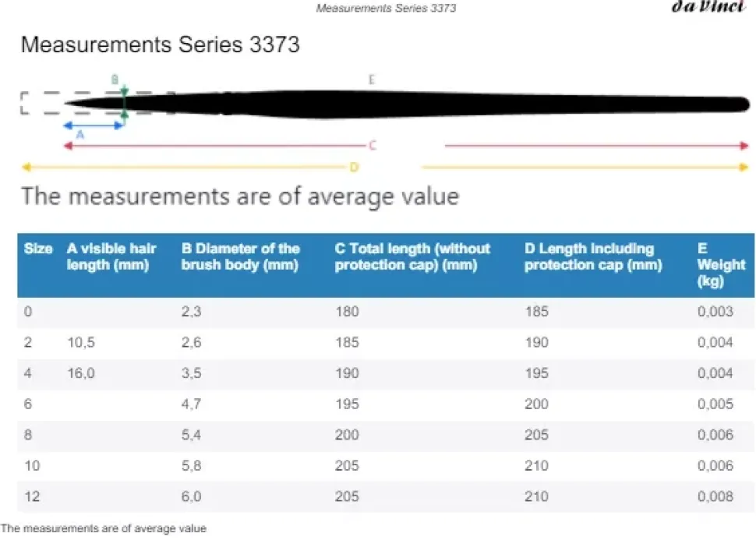Select the 'A visible hair length (mm)' header
This screenshot has width=756, height=551.
pos(111,256)
